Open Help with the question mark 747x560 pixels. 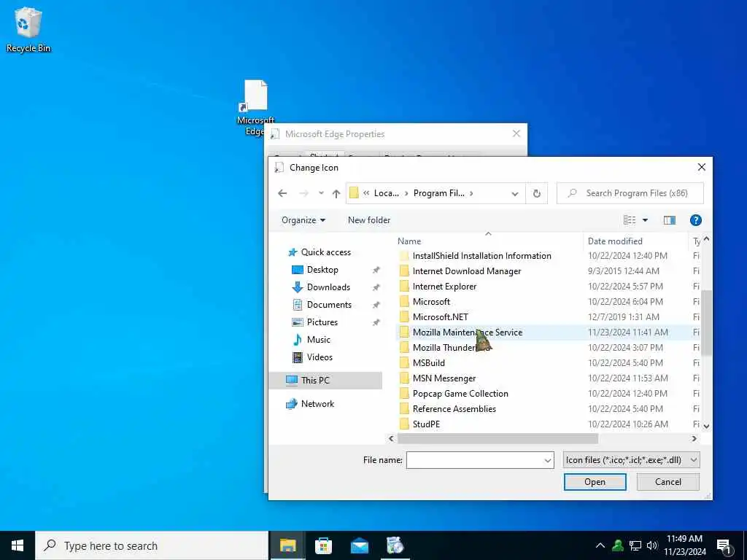(695, 220)
